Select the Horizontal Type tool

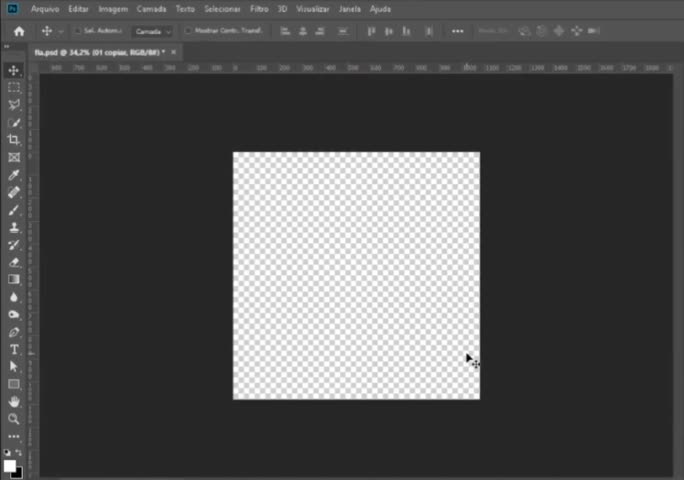pyautogui.click(x=14, y=350)
